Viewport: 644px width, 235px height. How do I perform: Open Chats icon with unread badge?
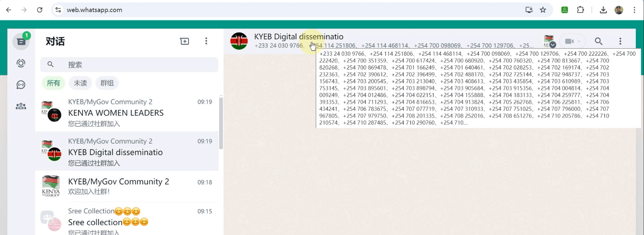click(21, 41)
